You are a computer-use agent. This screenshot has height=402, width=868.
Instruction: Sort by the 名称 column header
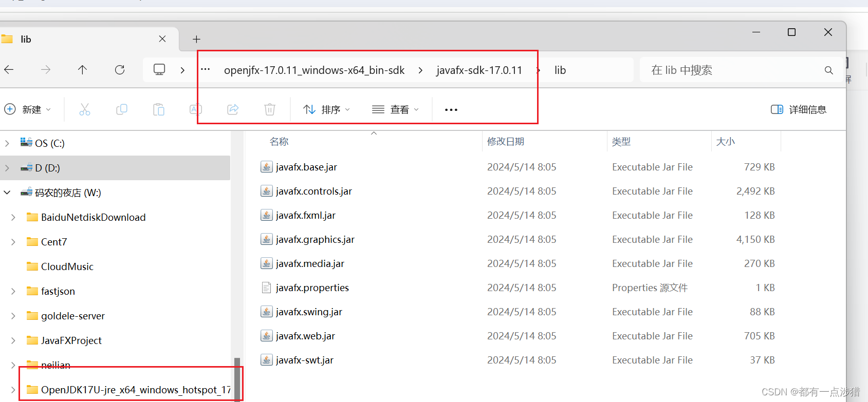[x=279, y=141]
